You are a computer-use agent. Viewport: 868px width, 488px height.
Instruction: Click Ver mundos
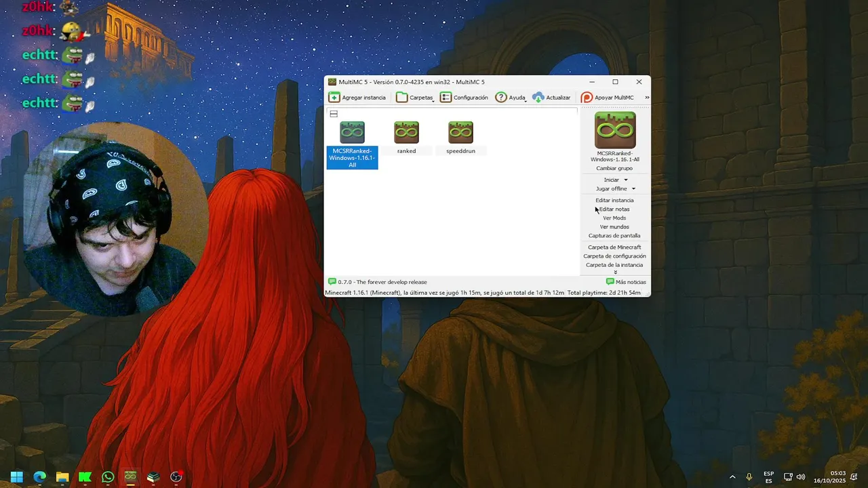tap(614, 227)
